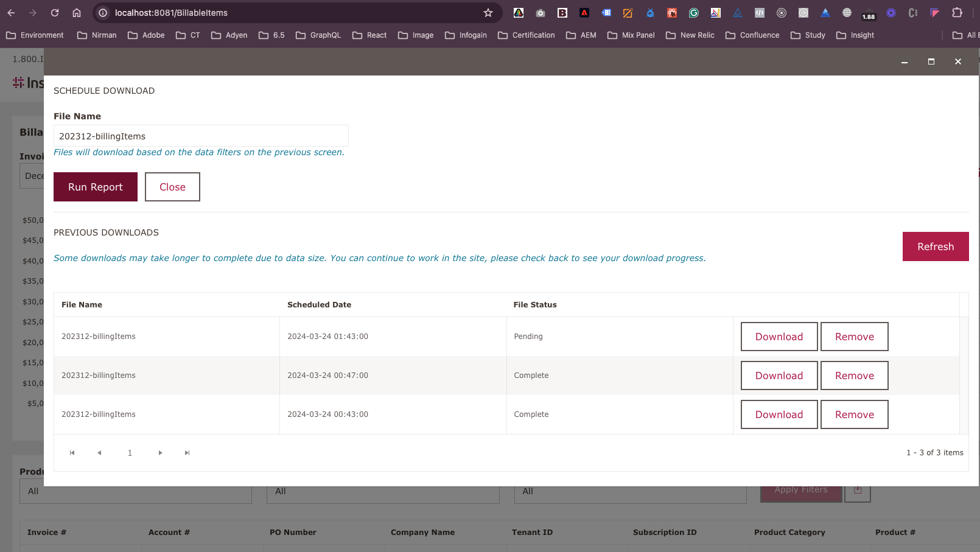Open the GraphQL bookmarks folder
980x552 pixels.
pos(318,35)
